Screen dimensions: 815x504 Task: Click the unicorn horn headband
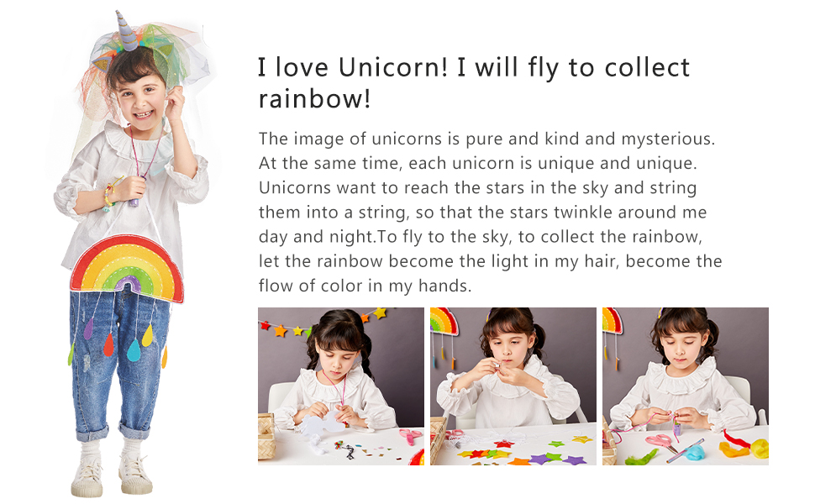tap(126, 31)
